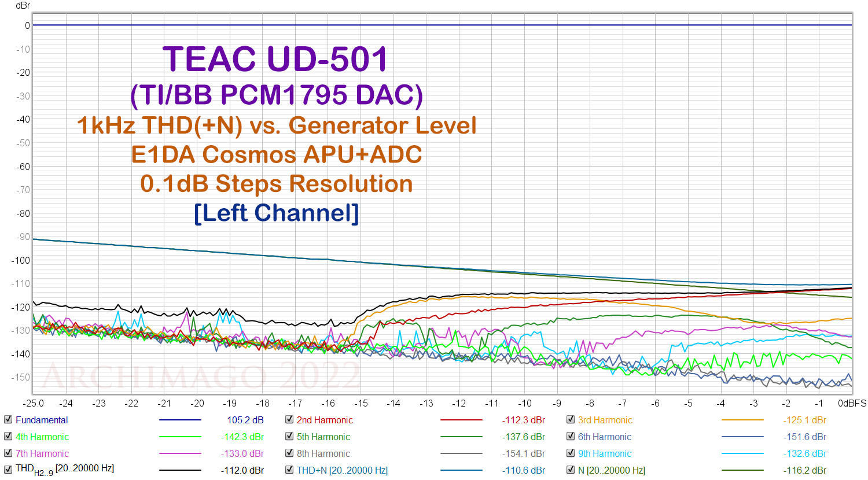Click the 0dBFS horizontal axis label
This screenshot has height=480, width=868.
852,403
